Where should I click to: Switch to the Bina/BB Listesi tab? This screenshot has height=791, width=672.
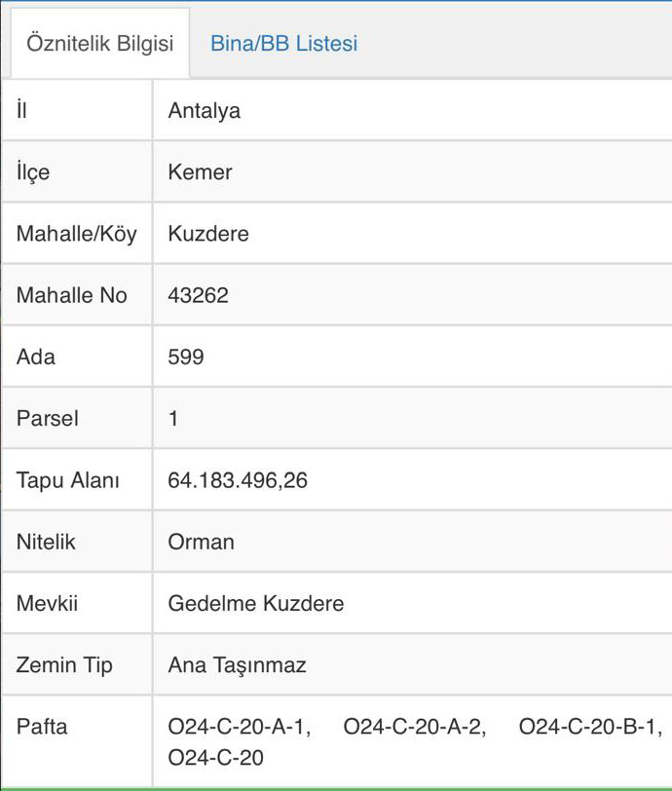pos(283,44)
